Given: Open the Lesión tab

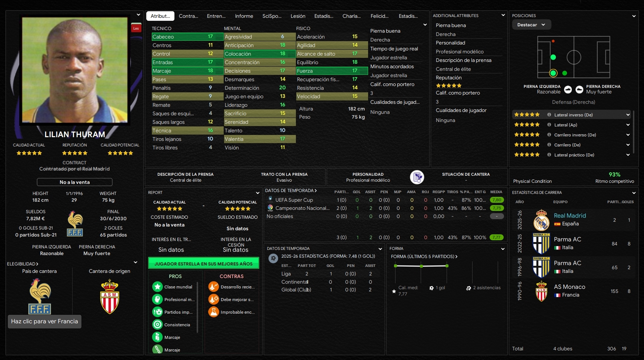Looking at the screenshot, I should pos(298,16).
